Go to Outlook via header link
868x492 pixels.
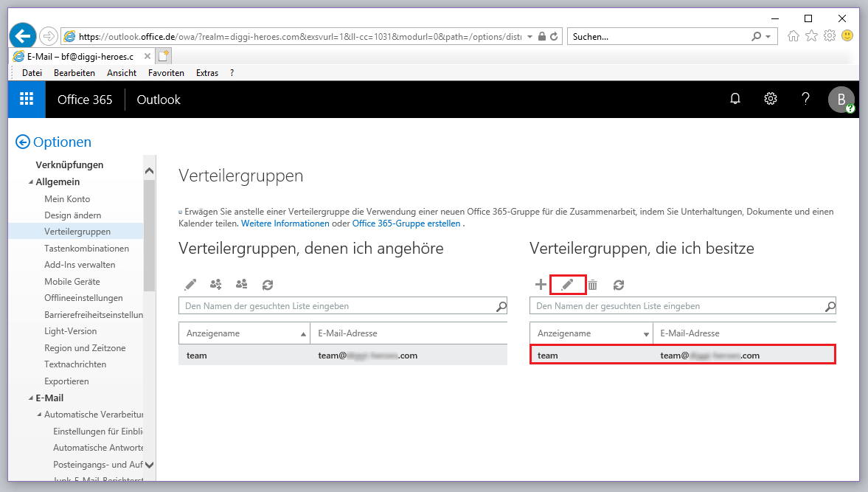(x=159, y=100)
